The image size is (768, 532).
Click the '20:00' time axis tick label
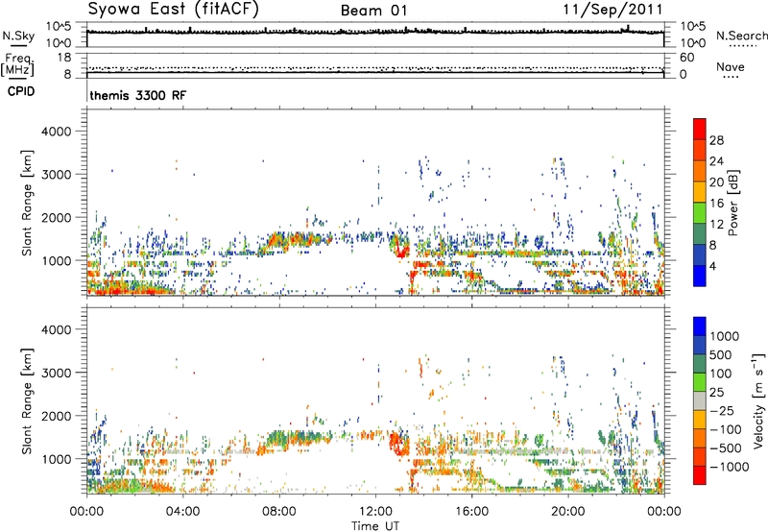click(567, 512)
